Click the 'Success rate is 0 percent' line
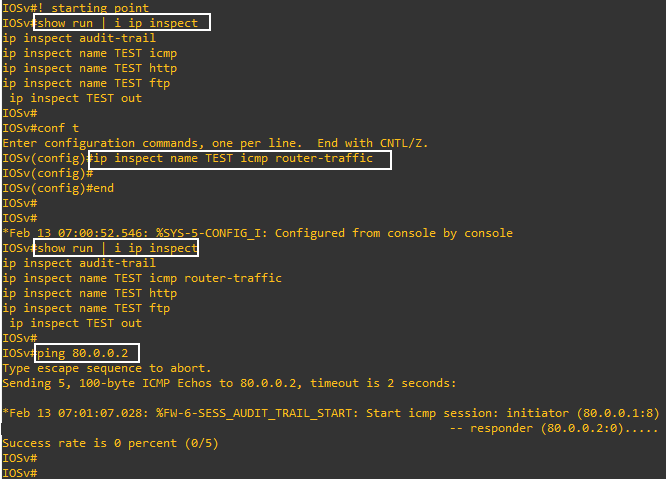666x479 pixels. coord(110,443)
